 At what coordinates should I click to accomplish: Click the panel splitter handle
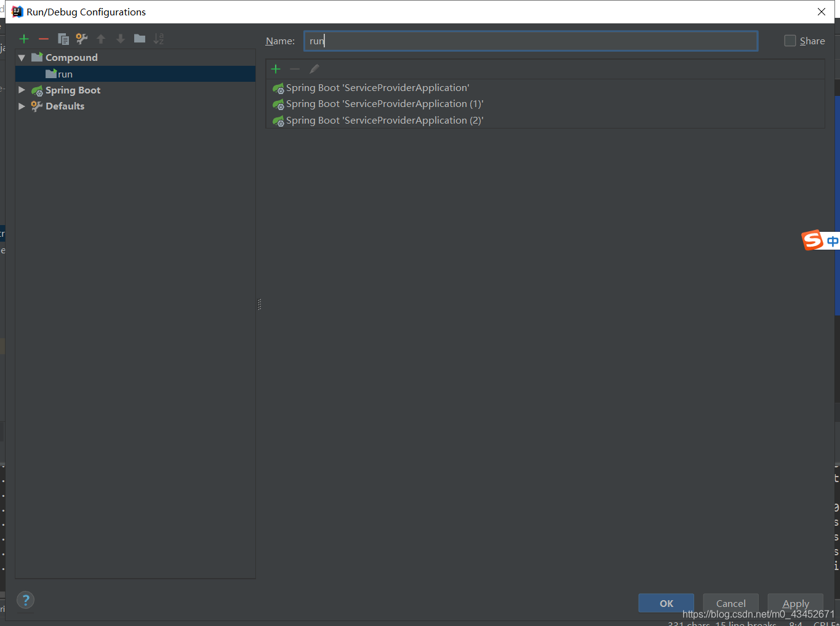260,304
